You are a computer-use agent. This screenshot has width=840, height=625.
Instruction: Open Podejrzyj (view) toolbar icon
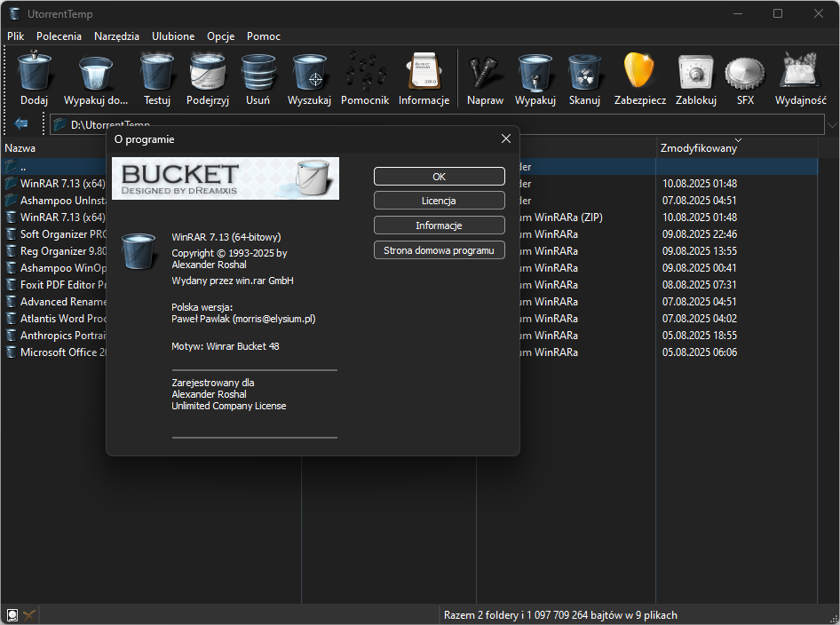click(x=208, y=71)
